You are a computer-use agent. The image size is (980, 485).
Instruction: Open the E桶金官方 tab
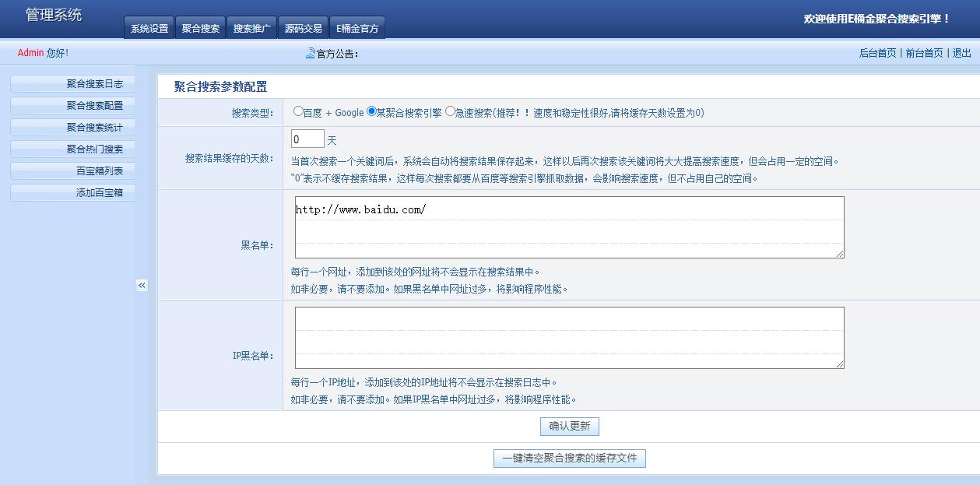(x=357, y=28)
